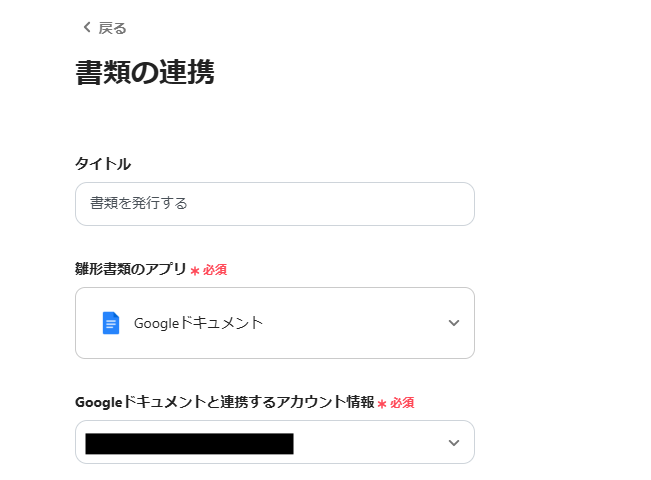This screenshot has width=651, height=480.
Task: Expand the 雛形書類のアプリ dropdown chevron
Action: (x=454, y=323)
